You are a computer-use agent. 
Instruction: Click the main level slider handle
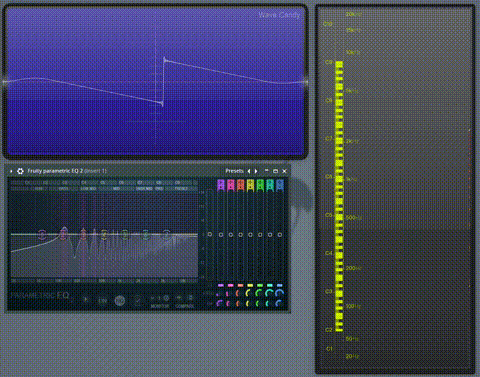(x=210, y=234)
